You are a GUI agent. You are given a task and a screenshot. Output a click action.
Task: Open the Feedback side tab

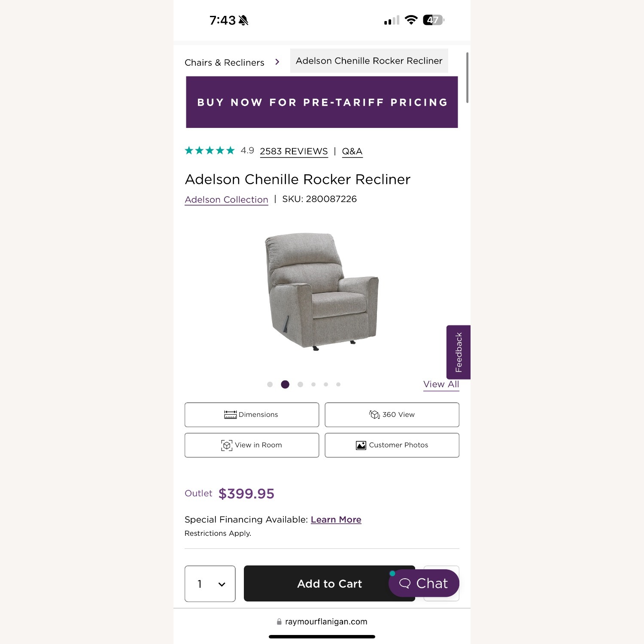pyautogui.click(x=459, y=352)
